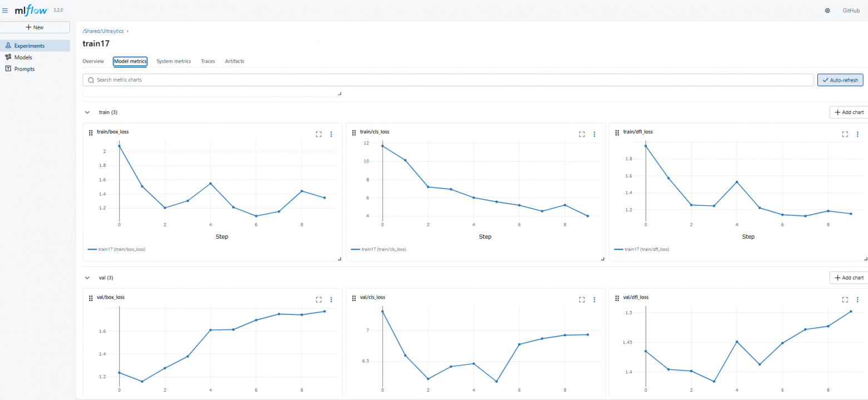Viewport: 868px width, 400px height.
Task: Disable the Auto-refresh toggle
Action: tap(840, 80)
